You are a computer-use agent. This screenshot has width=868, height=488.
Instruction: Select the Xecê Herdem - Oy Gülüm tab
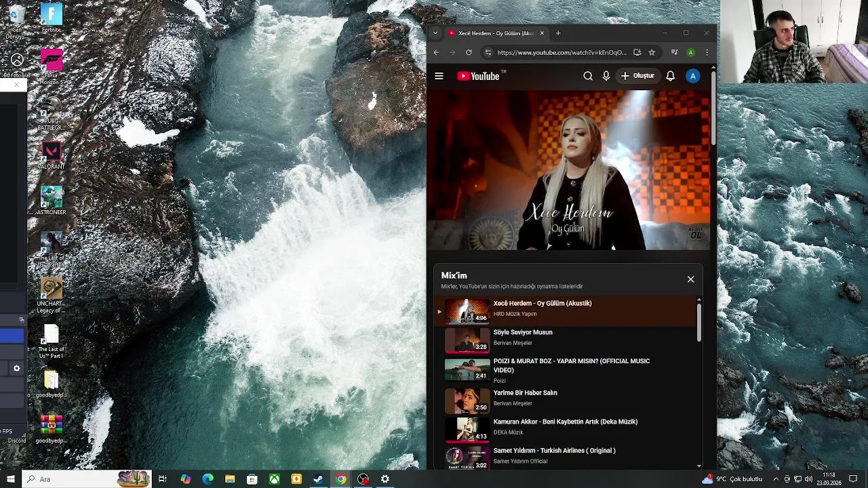tap(495, 33)
